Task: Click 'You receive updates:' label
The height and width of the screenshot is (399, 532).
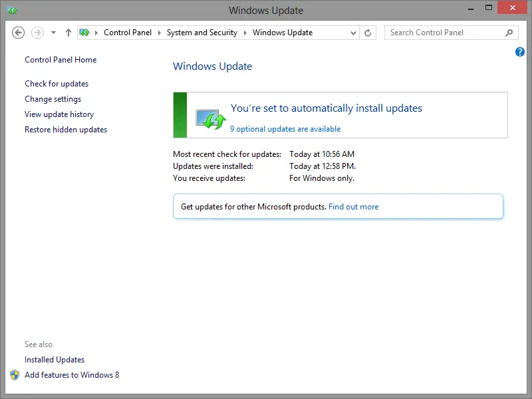Action: [x=209, y=178]
